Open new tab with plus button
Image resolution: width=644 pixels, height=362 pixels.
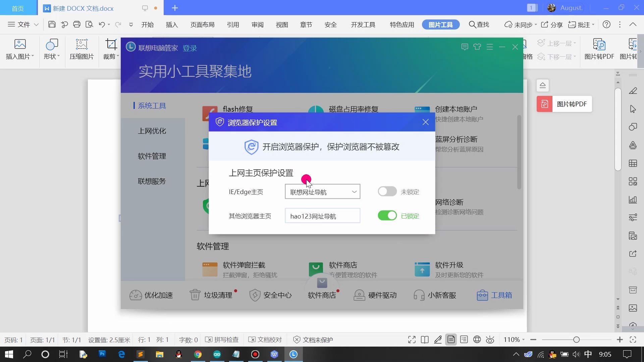point(175,8)
